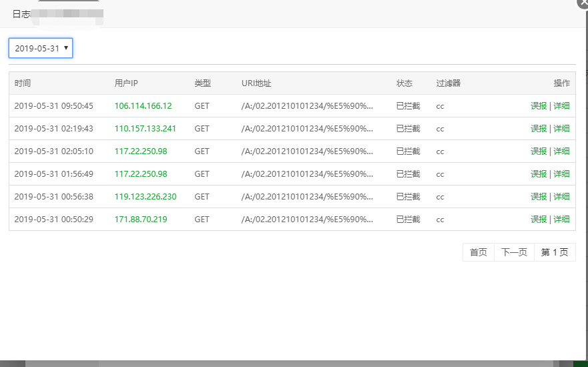Open 详细 for the 09:50:45 entry
588x367 pixels.
tap(561, 106)
